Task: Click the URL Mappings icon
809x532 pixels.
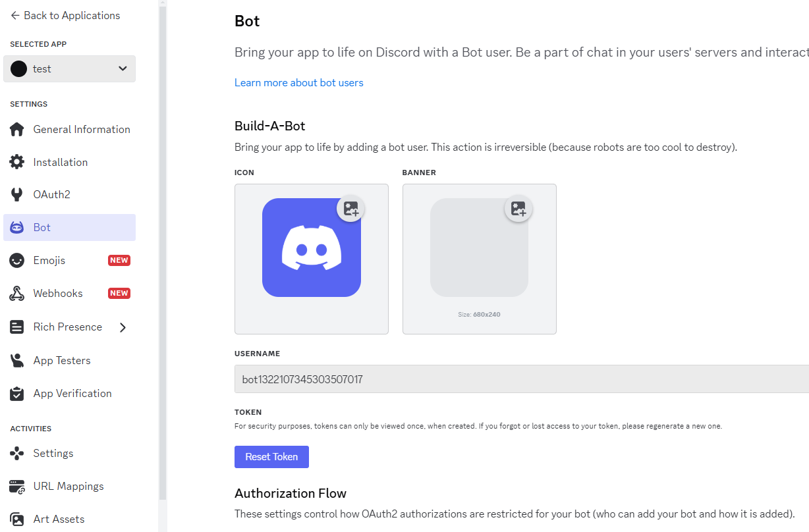Action: (17, 487)
